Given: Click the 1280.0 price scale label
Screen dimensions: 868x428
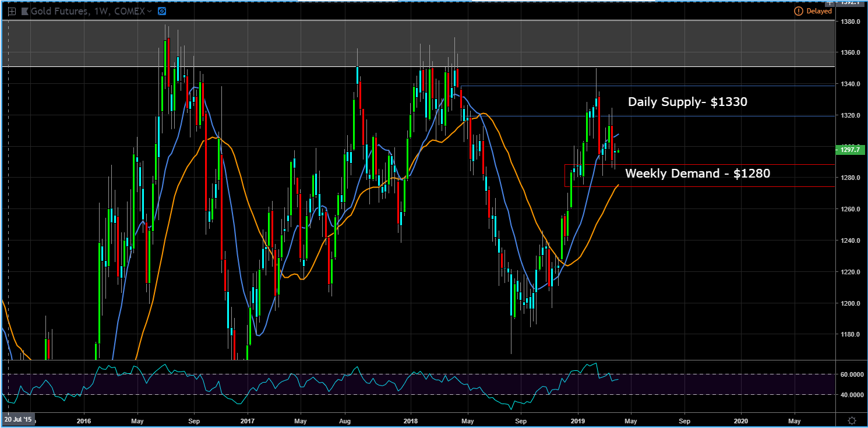Looking at the screenshot, I should click(850, 178).
